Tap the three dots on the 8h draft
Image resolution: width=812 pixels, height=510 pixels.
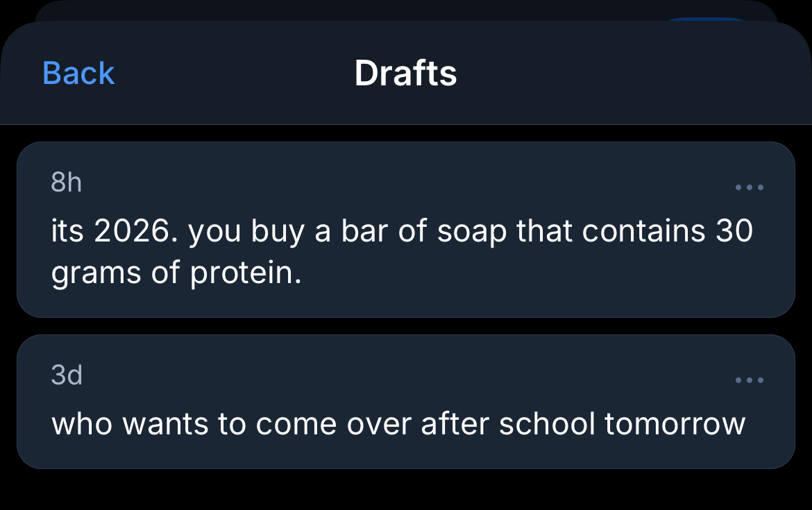point(750,187)
